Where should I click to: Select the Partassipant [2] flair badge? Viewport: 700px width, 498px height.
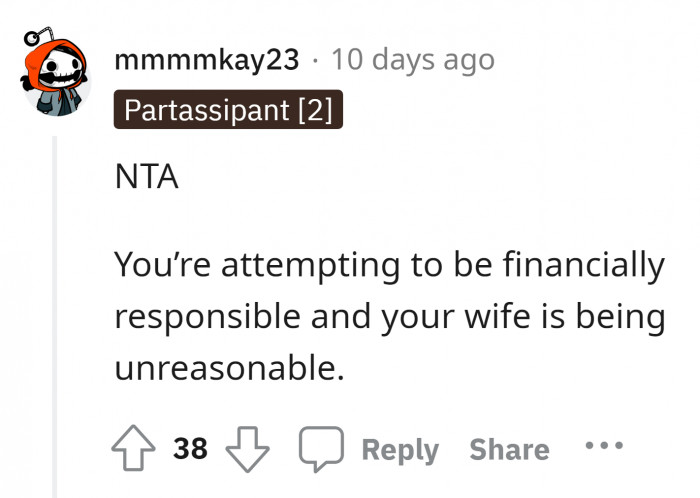[228, 110]
